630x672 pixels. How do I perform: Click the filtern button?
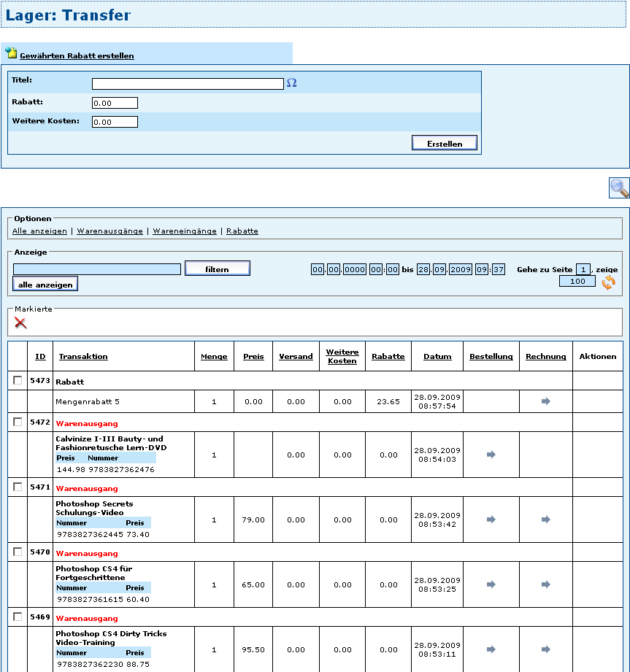pyautogui.click(x=217, y=269)
